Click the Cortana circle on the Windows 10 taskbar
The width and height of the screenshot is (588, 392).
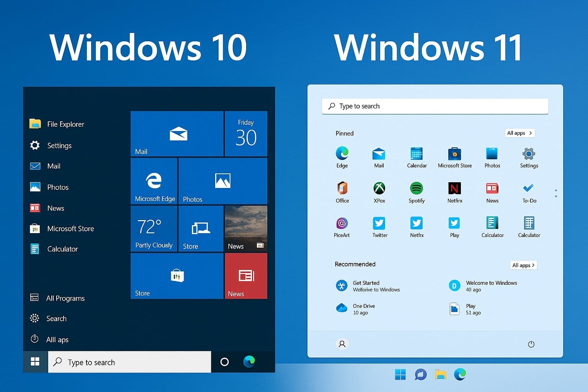[x=225, y=362]
